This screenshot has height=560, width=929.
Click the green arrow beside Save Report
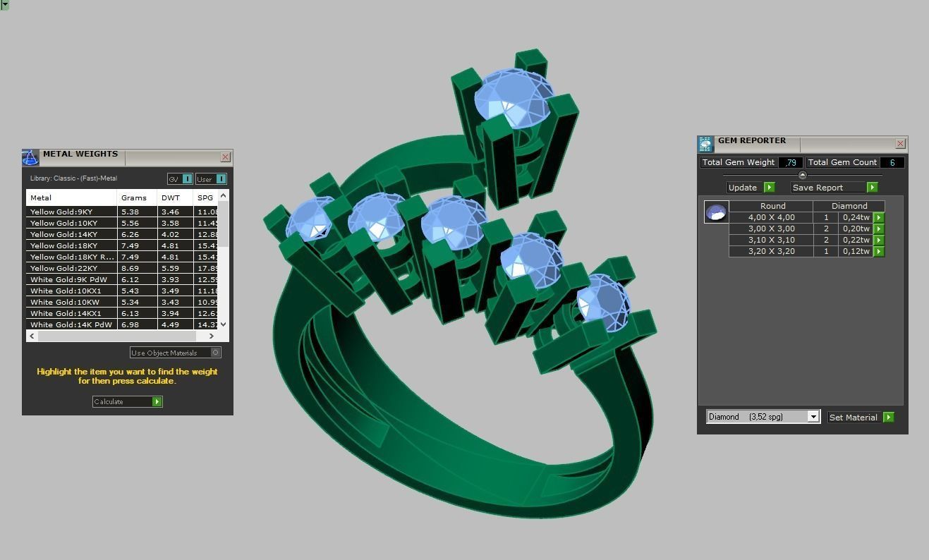873,188
